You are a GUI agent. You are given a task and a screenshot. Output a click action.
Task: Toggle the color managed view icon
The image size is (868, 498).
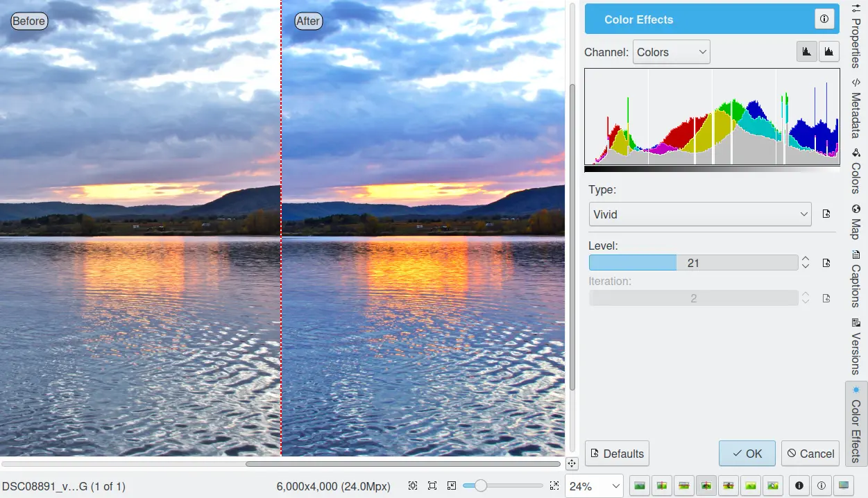pyautogui.click(x=843, y=486)
